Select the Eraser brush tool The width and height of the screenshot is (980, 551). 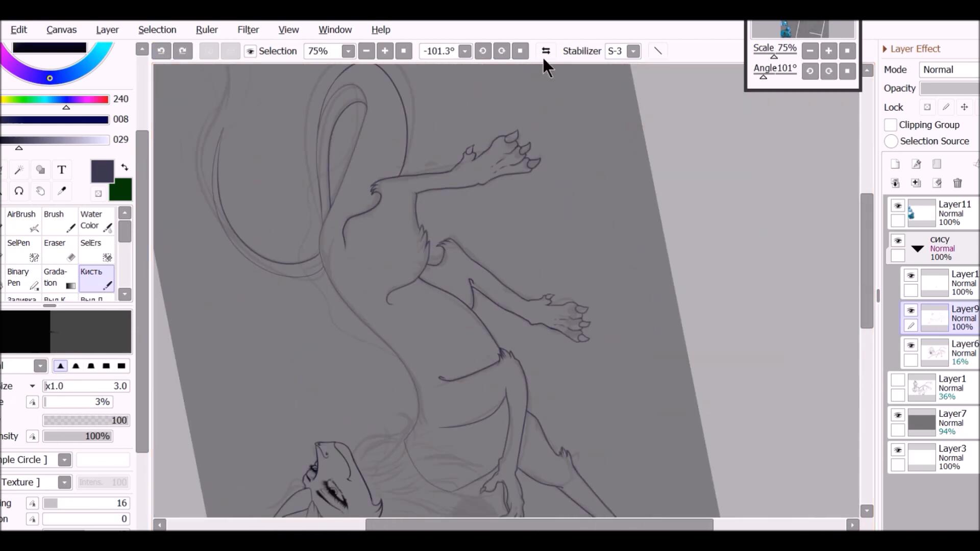[x=59, y=249]
